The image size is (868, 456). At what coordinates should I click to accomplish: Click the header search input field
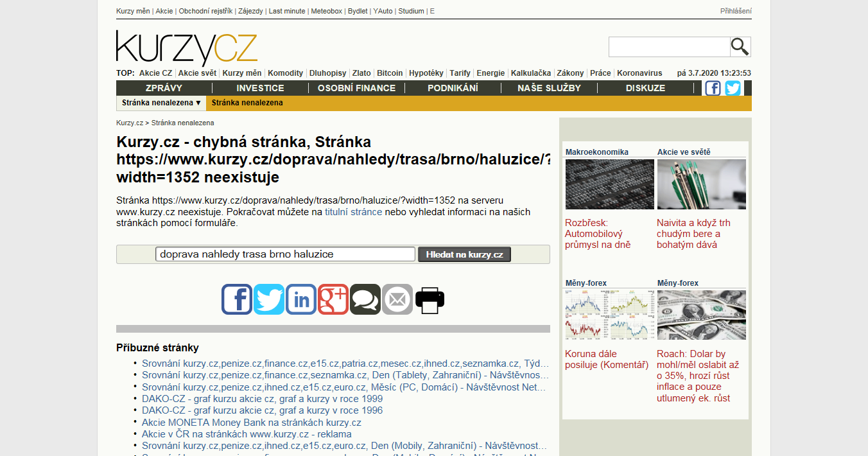point(669,47)
